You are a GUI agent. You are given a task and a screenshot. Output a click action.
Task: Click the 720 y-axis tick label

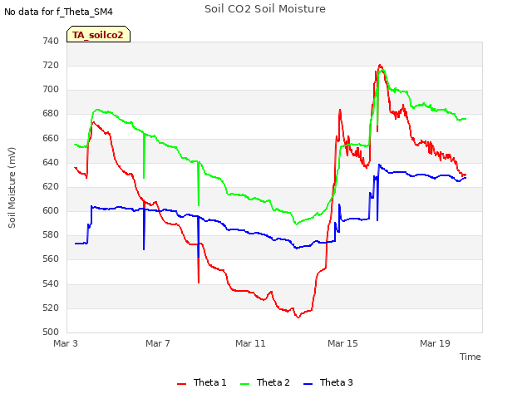pyautogui.click(x=51, y=65)
